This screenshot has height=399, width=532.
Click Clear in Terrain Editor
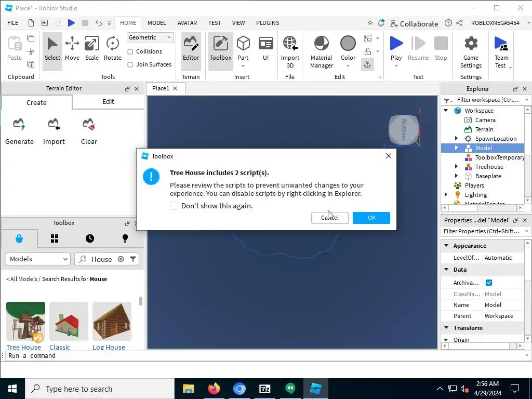(89, 131)
